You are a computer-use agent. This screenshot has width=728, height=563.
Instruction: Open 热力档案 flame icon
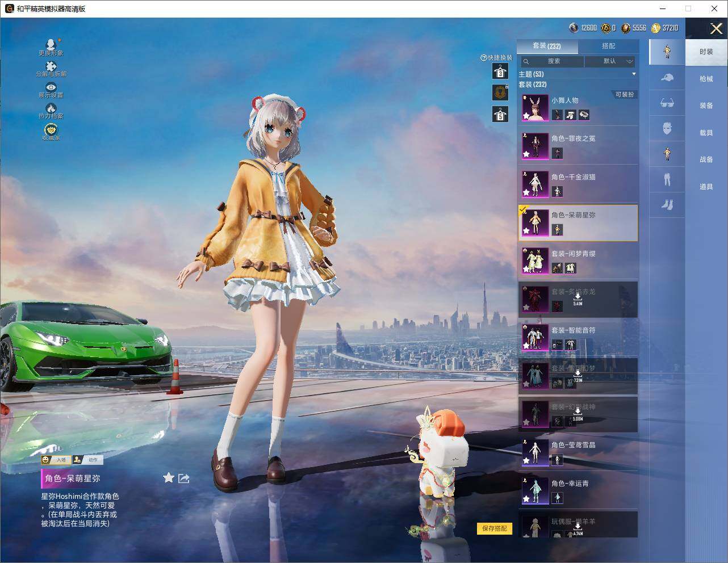tap(51, 108)
